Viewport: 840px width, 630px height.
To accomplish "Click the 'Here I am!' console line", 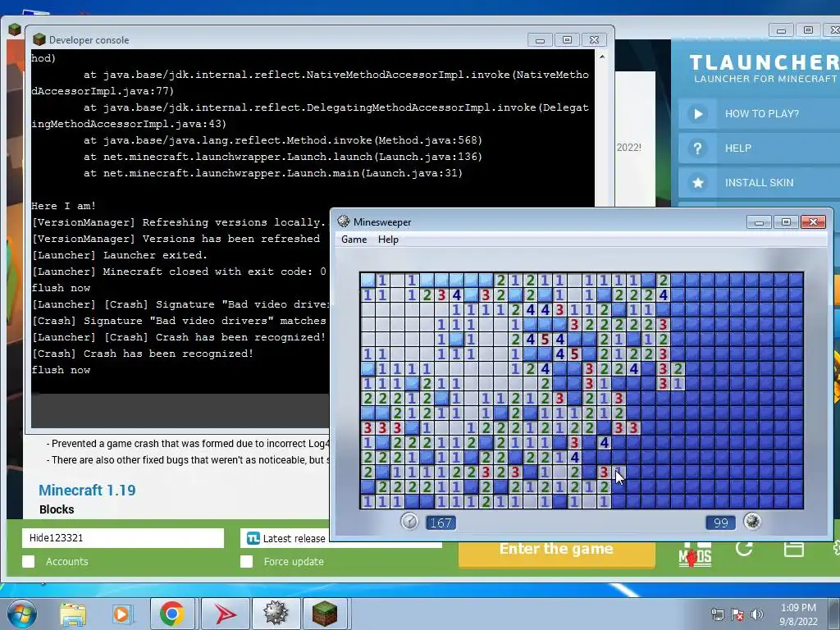I will pyautogui.click(x=64, y=206).
